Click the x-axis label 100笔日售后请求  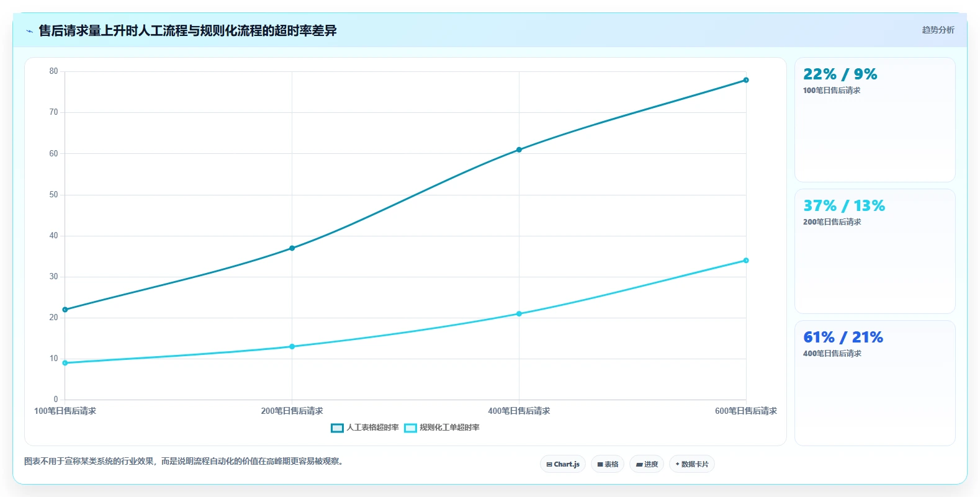point(65,411)
